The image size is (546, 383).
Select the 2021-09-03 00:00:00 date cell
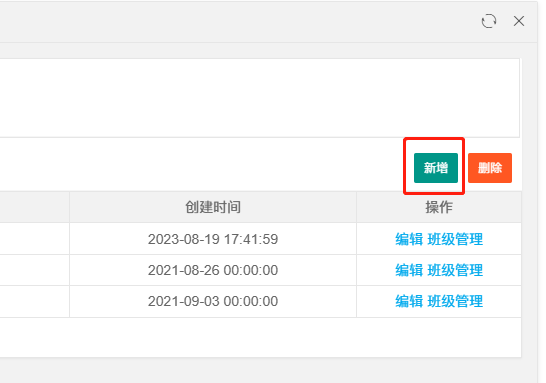(x=213, y=302)
